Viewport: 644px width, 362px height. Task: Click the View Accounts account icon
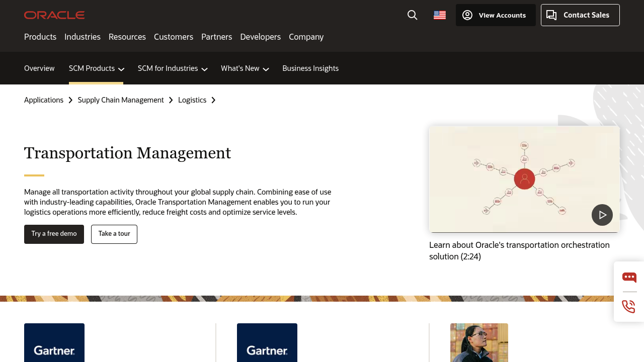[x=467, y=15]
